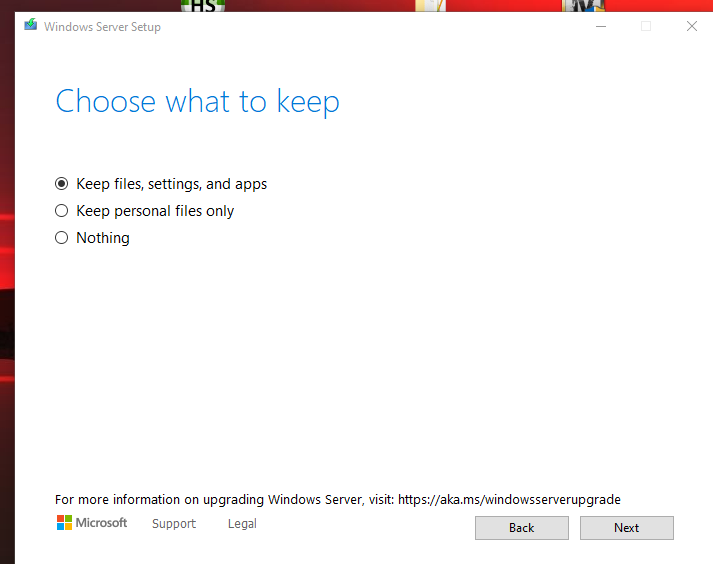Minimize the Windows Server Setup window
713x564 pixels.
(x=601, y=26)
